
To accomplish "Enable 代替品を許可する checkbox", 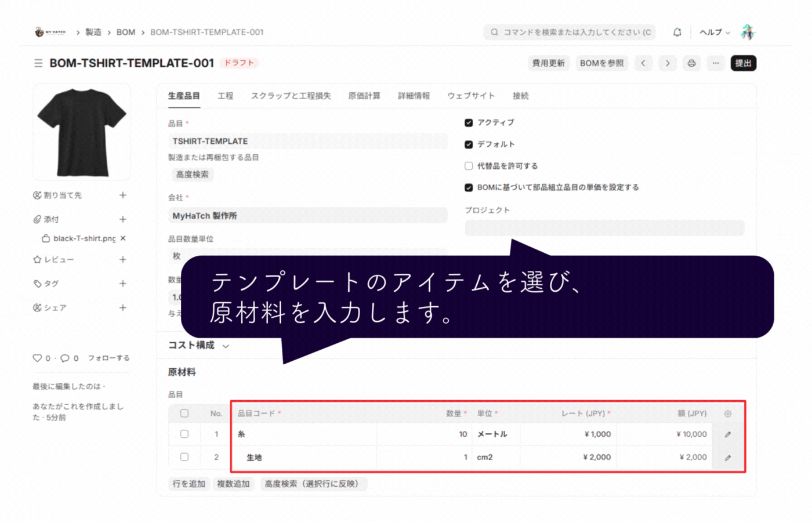I will (468, 165).
